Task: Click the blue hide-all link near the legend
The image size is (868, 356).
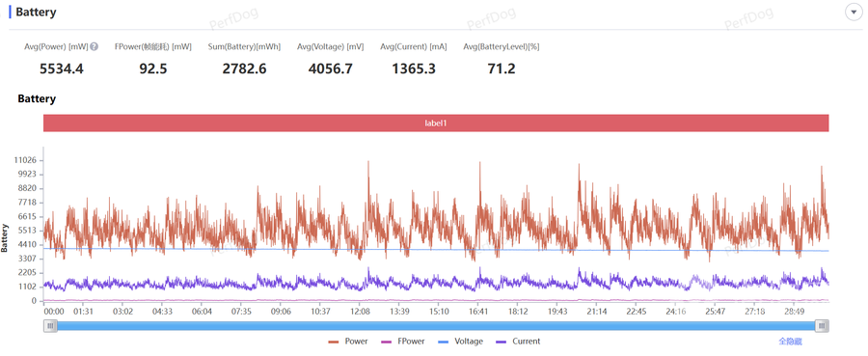Action: click(x=790, y=342)
